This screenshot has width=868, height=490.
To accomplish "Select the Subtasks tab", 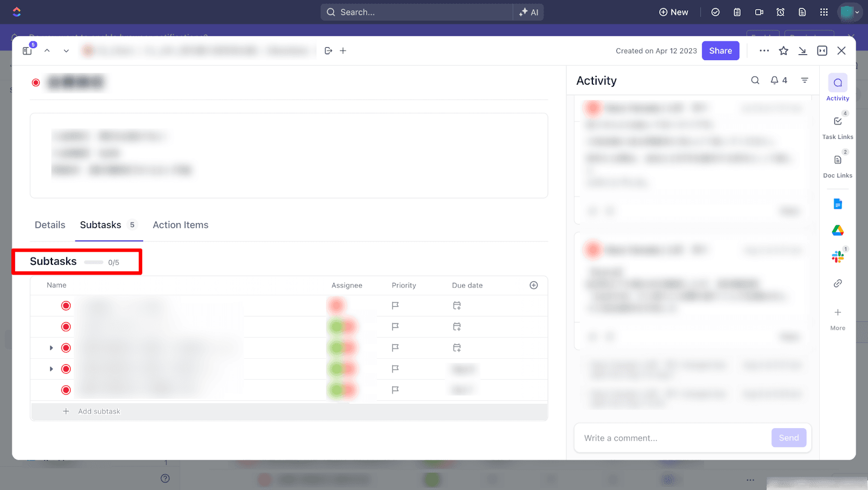I will [x=108, y=225].
